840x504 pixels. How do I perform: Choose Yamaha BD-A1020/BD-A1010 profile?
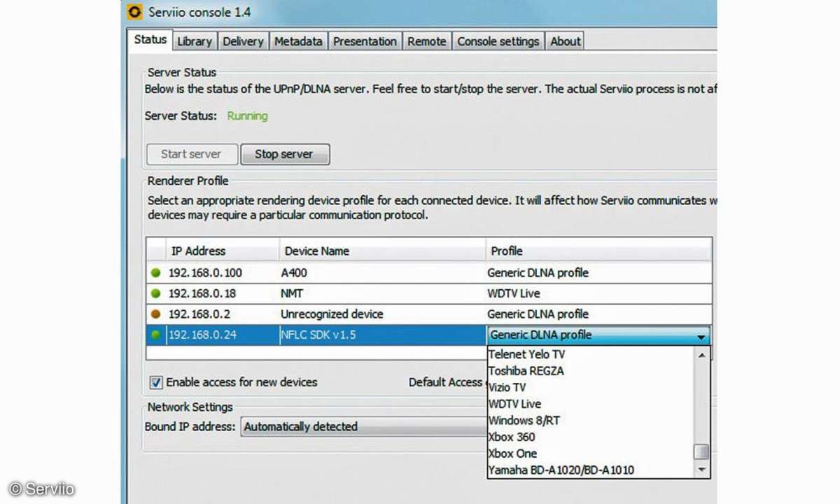(x=590, y=470)
